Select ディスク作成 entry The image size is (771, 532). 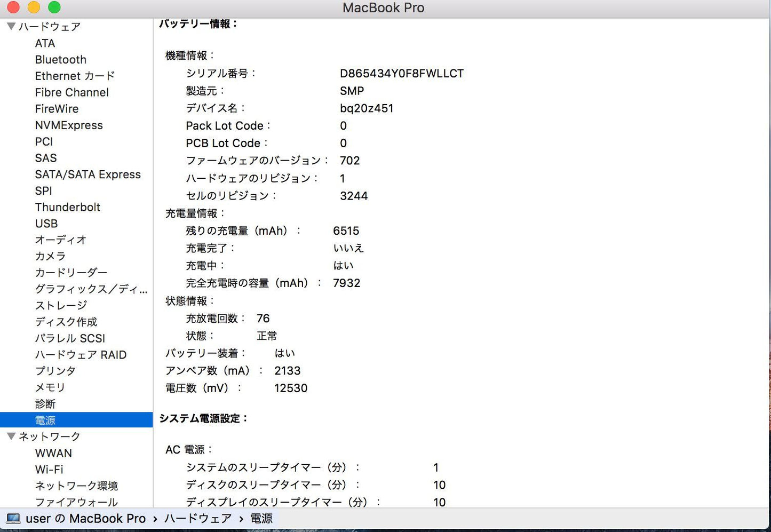pyautogui.click(x=66, y=322)
